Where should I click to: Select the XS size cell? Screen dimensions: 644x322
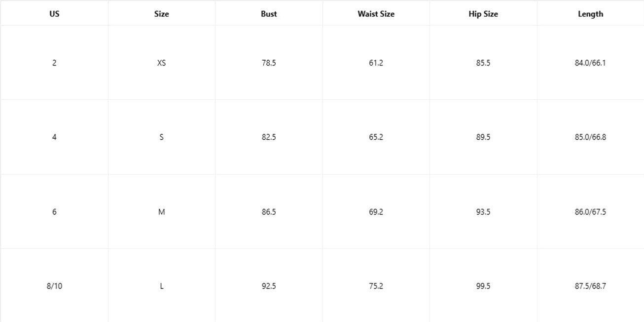tap(161, 63)
